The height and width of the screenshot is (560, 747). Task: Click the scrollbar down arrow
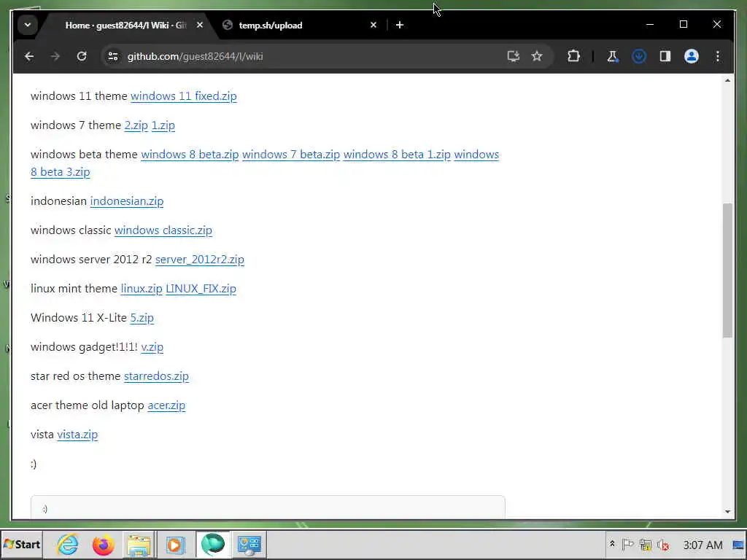(727, 511)
